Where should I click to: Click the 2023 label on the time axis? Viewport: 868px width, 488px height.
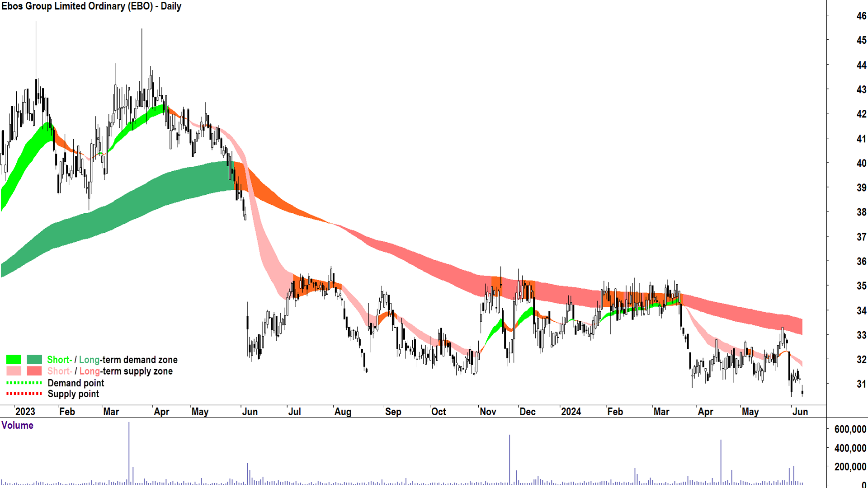coord(25,412)
